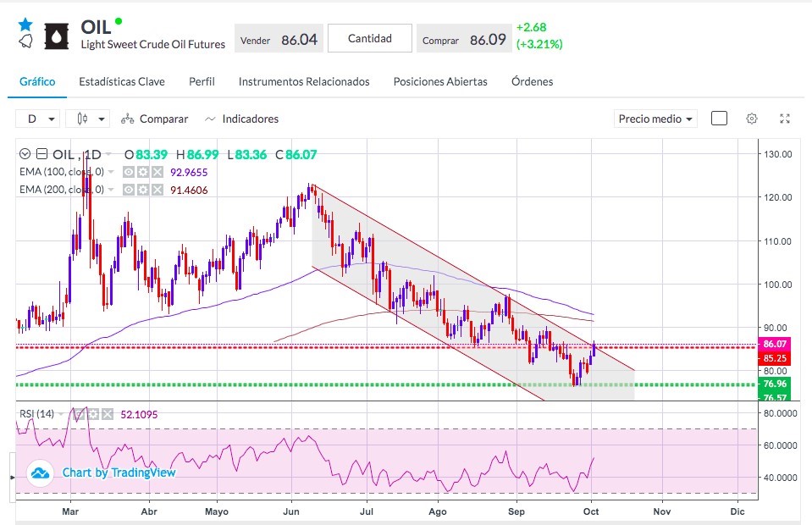Click the +2.68 price change text

coord(532,27)
